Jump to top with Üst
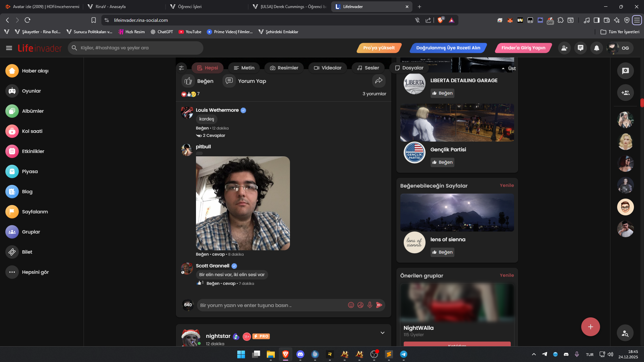The image size is (644, 362). point(509,68)
